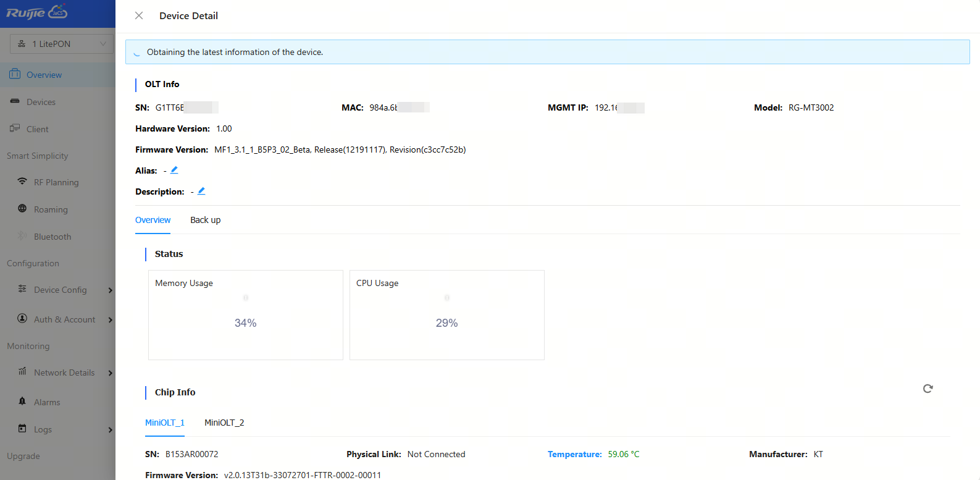Select the MiniOLT_1 chip tab

click(164, 423)
